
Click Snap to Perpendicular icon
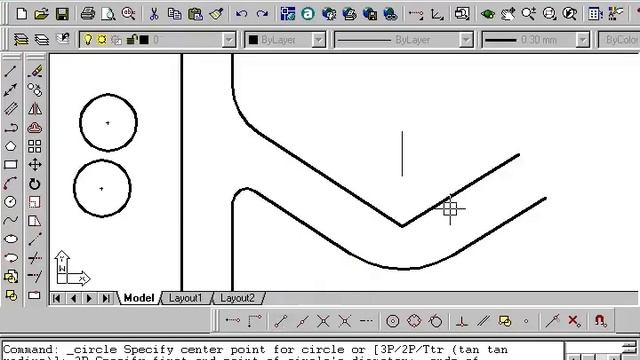click(x=462, y=321)
